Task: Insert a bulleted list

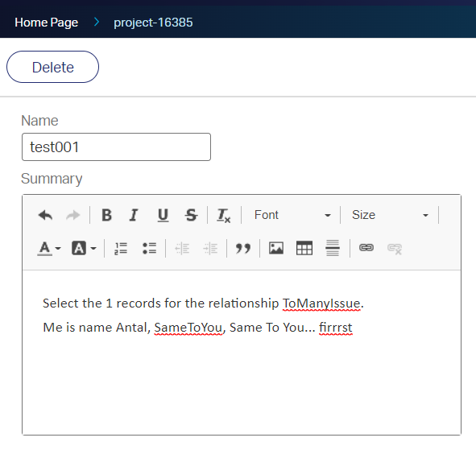Action: click(x=149, y=249)
